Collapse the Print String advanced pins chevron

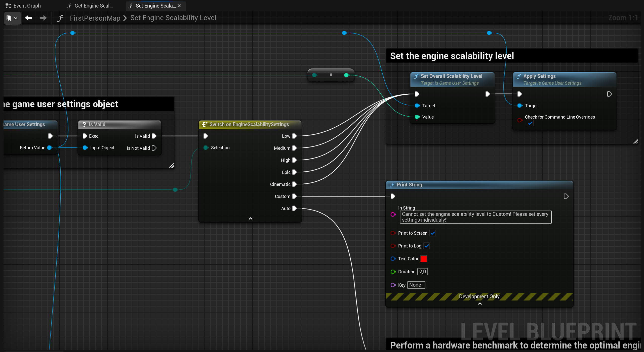pos(479,304)
